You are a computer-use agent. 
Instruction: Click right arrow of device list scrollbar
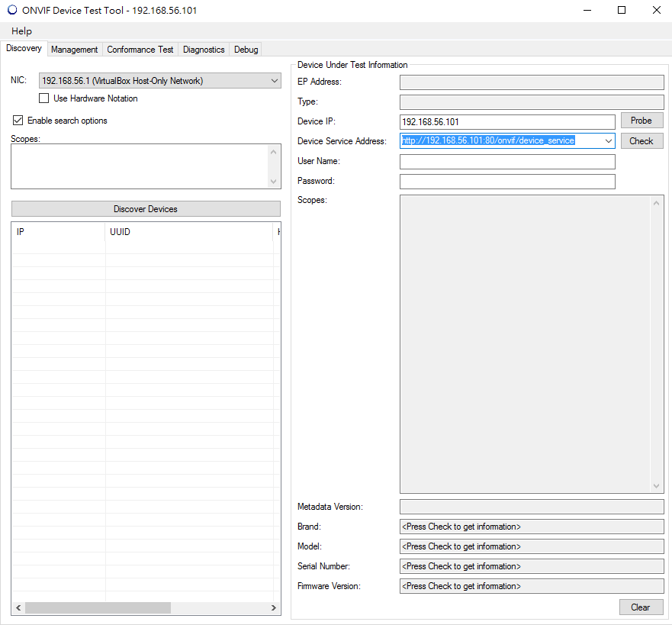pyautogui.click(x=273, y=607)
